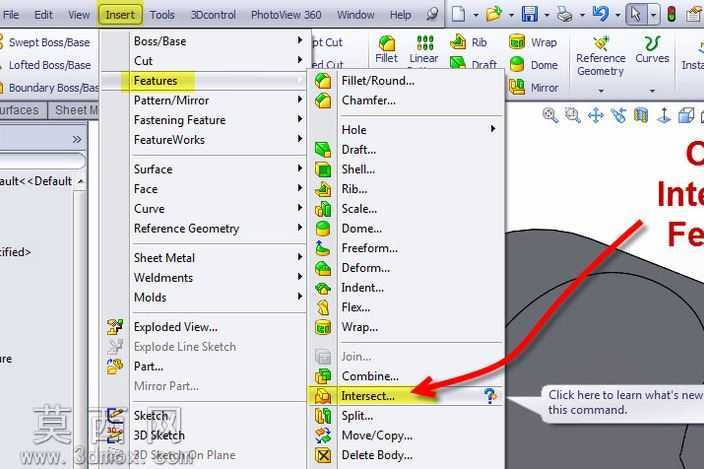Click the Dome tool in the ribbon
The image size is (704, 469).
533,65
